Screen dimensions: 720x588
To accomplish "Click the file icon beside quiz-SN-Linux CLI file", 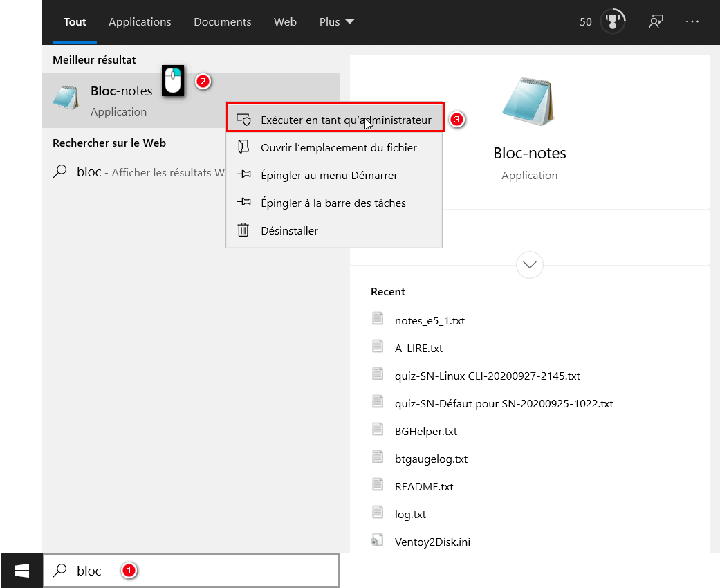I will click(378, 374).
